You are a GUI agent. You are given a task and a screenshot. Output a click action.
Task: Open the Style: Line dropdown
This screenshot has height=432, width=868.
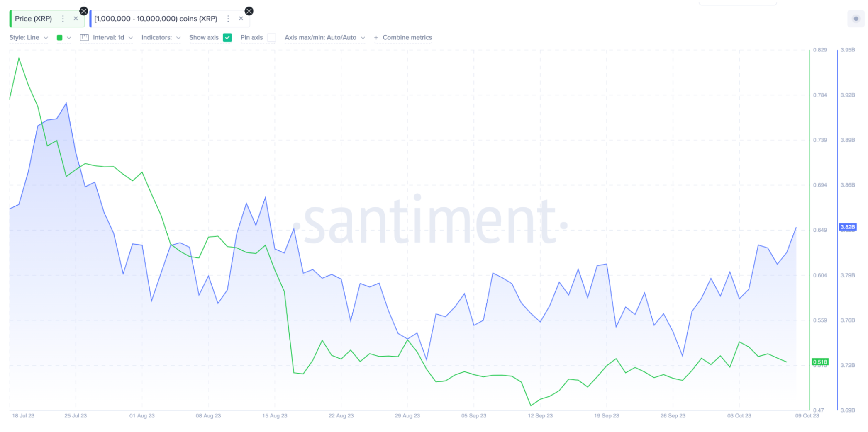pos(28,38)
